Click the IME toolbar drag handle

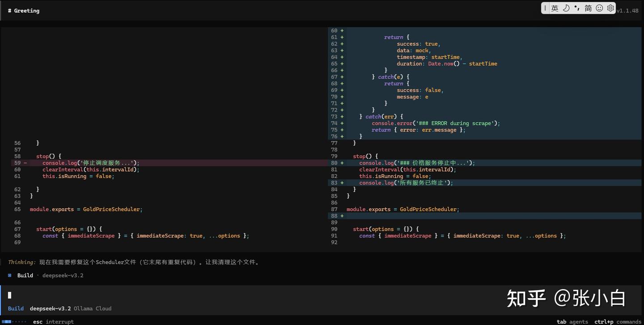click(545, 8)
